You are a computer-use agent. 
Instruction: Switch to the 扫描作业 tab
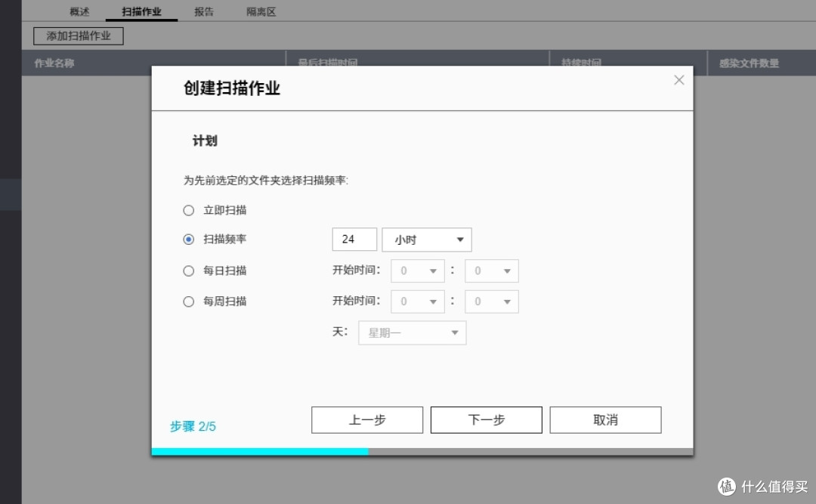coord(141,11)
